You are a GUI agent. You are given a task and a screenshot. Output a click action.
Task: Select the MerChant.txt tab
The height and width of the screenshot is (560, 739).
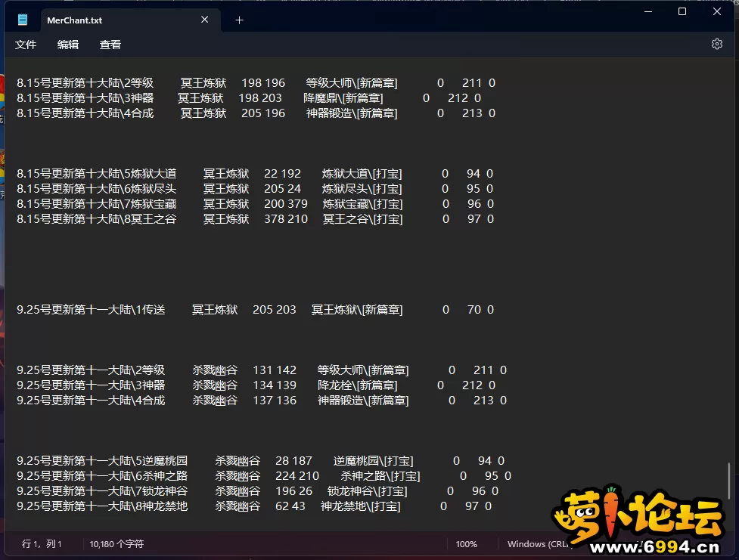(131, 20)
